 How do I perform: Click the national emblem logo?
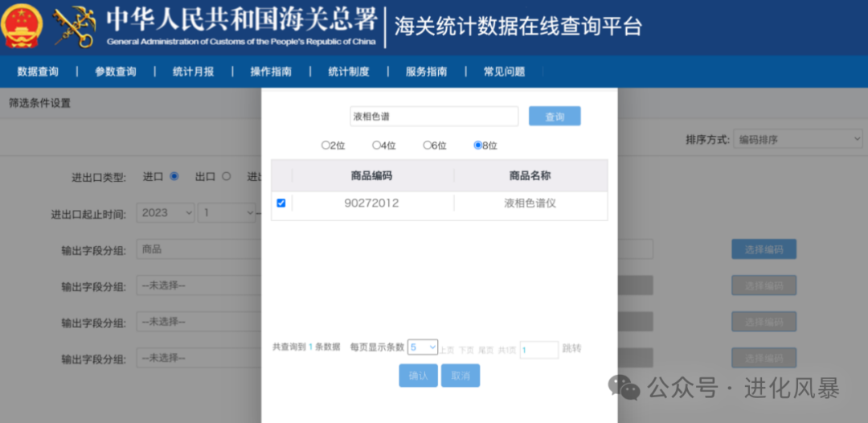point(23,26)
